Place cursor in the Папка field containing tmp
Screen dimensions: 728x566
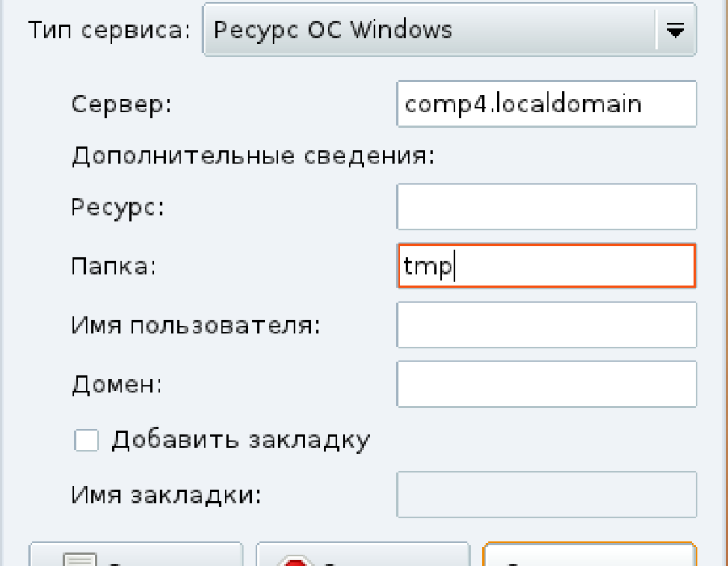tap(547, 266)
